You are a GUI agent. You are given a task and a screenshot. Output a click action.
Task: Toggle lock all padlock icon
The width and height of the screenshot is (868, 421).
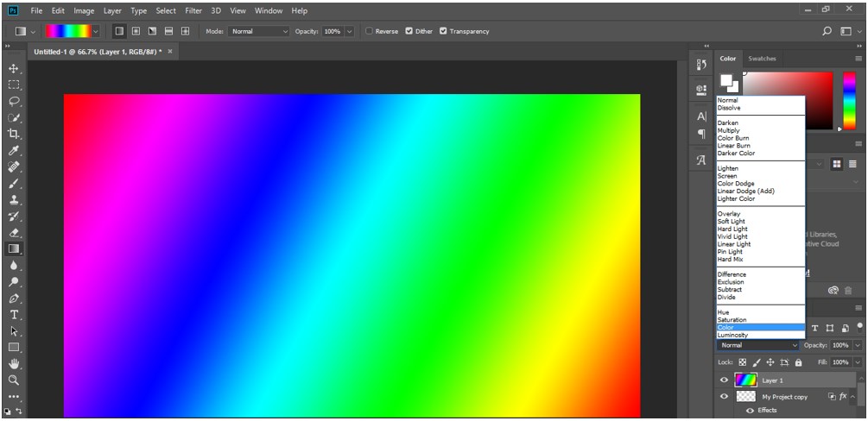pyautogui.click(x=798, y=363)
